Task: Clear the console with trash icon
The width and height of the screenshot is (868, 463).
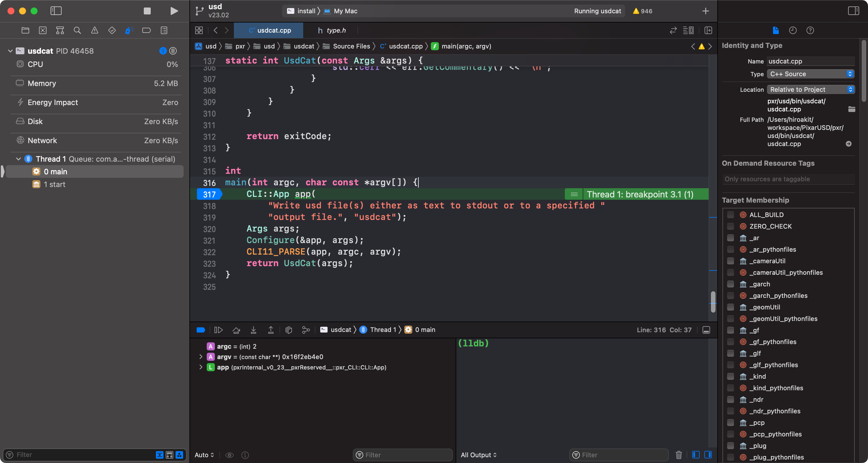Action: click(679, 455)
